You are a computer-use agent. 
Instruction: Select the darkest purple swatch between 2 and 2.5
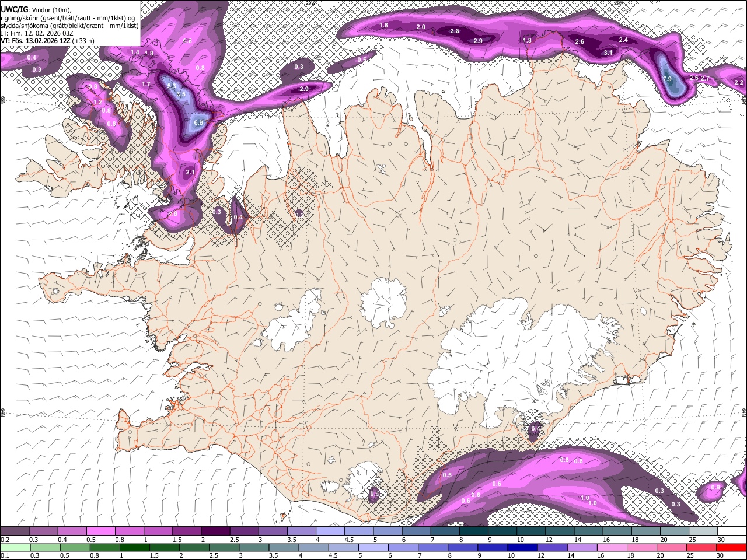[x=215, y=531]
